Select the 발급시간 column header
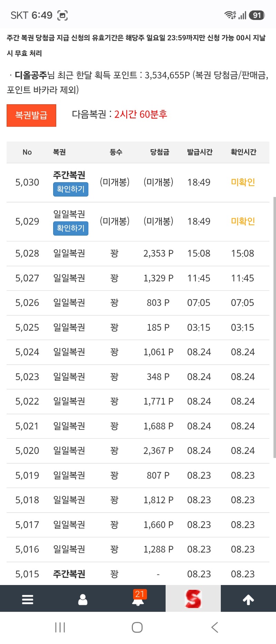 200,152
